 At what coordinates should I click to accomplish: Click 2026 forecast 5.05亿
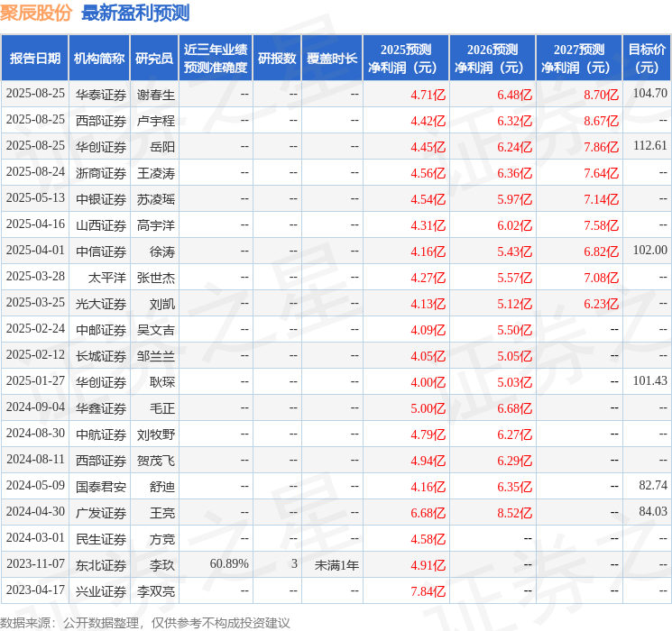coord(515,356)
